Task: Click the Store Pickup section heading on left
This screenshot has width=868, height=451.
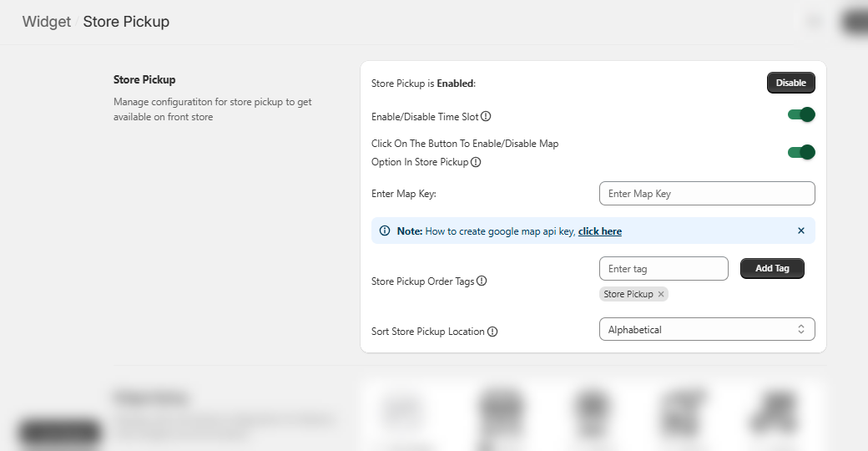Action: (x=144, y=80)
